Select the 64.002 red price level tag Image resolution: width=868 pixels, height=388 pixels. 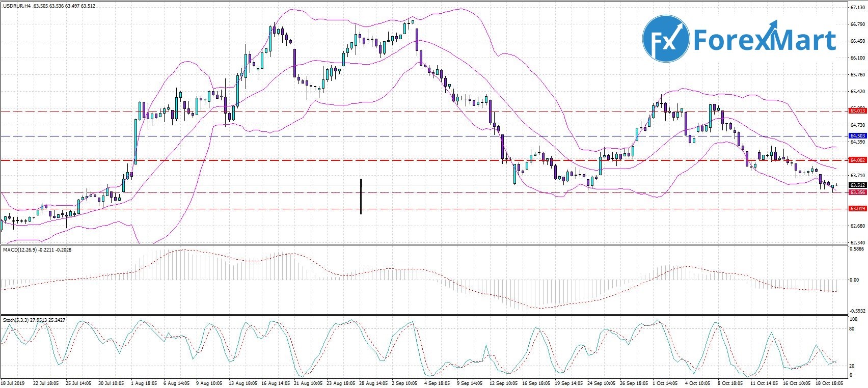[x=857, y=160]
